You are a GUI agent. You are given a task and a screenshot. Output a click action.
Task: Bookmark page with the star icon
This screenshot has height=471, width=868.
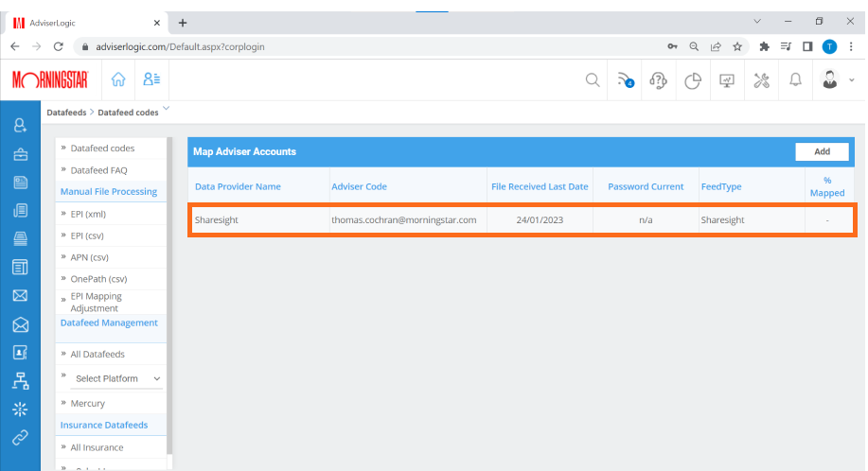(x=737, y=47)
